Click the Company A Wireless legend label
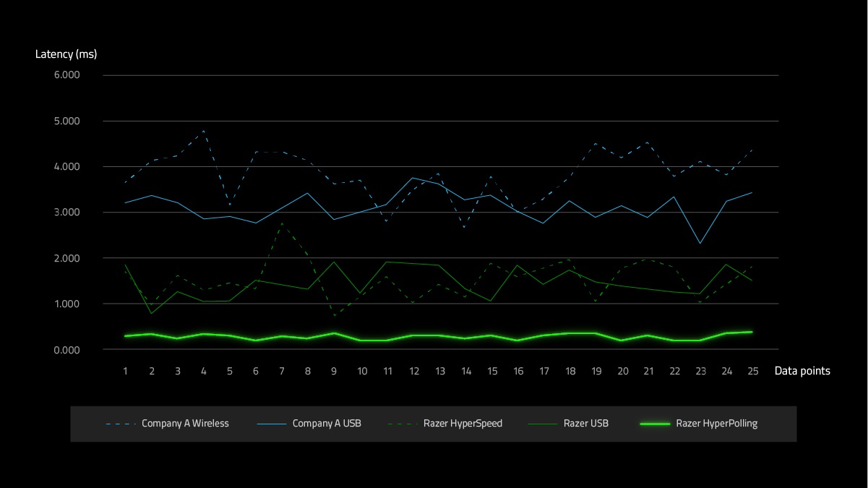The height and width of the screenshot is (488, 868). point(185,424)
